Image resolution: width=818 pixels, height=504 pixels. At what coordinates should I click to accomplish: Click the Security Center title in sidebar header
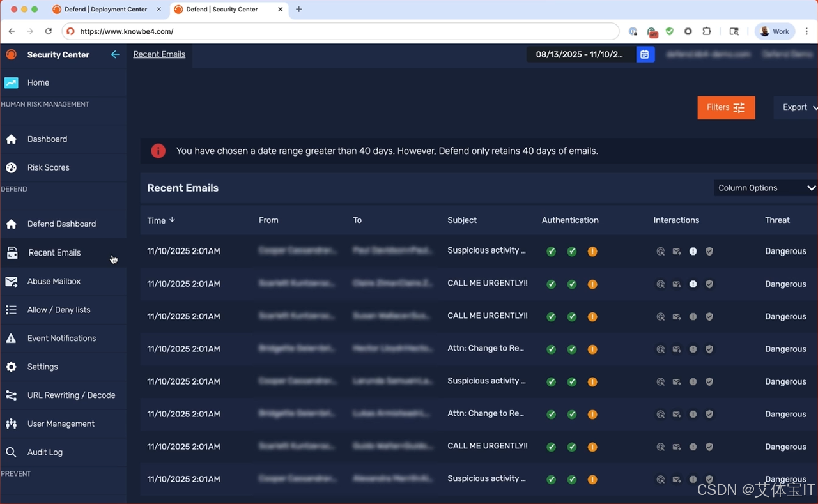click(58, 55)
